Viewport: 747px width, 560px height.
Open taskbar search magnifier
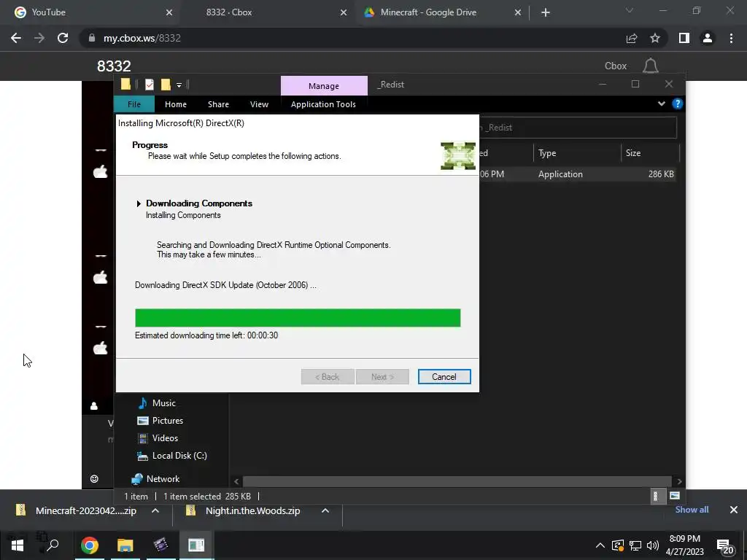click(53, 545)
